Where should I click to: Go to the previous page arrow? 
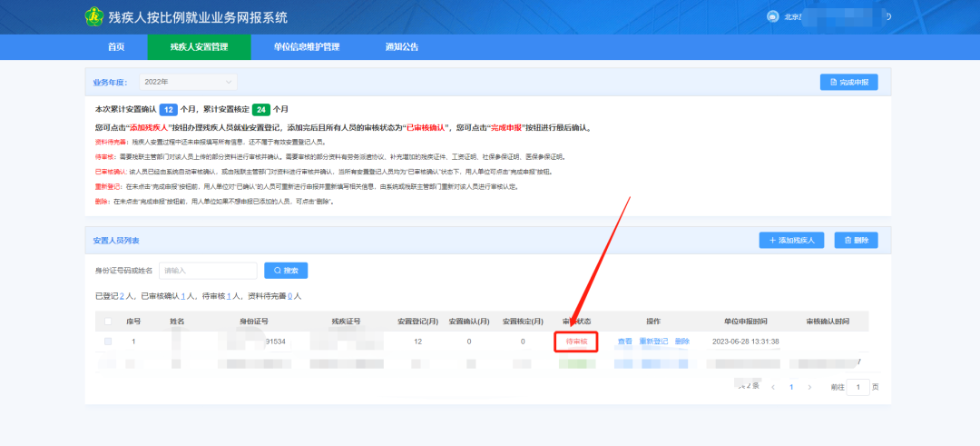point(773,387)
